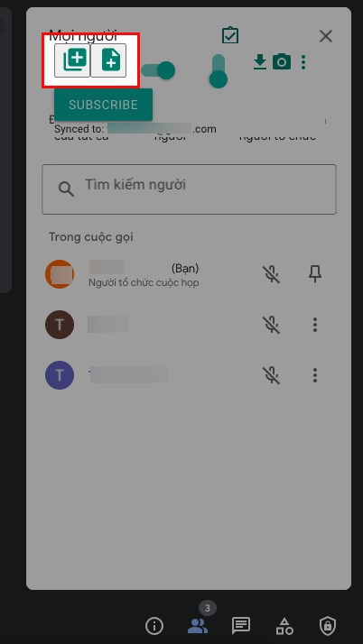363x644 pixels.
Task: Take a snapshot with the camera icon
Action: pos(282,62)
